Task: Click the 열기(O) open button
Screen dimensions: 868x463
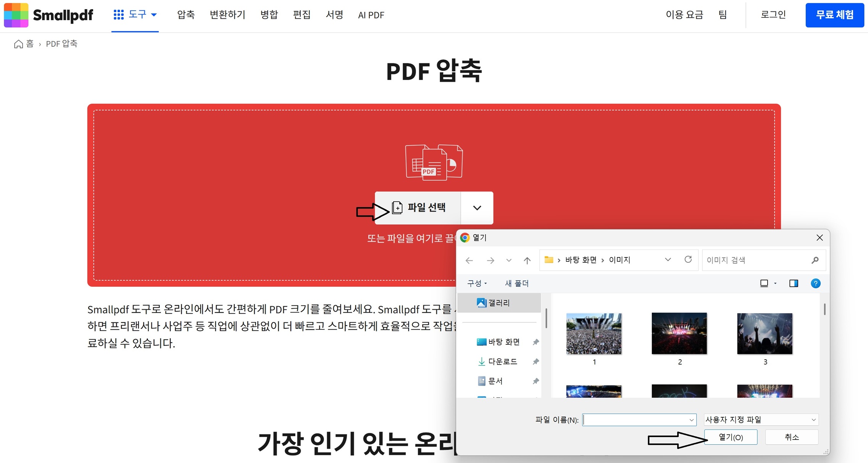Action: (x=731, y=437)
